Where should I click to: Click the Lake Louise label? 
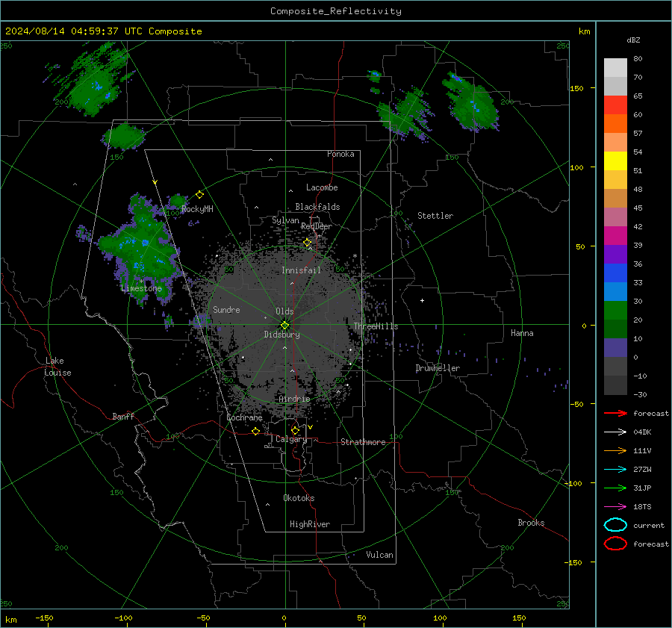57,367
